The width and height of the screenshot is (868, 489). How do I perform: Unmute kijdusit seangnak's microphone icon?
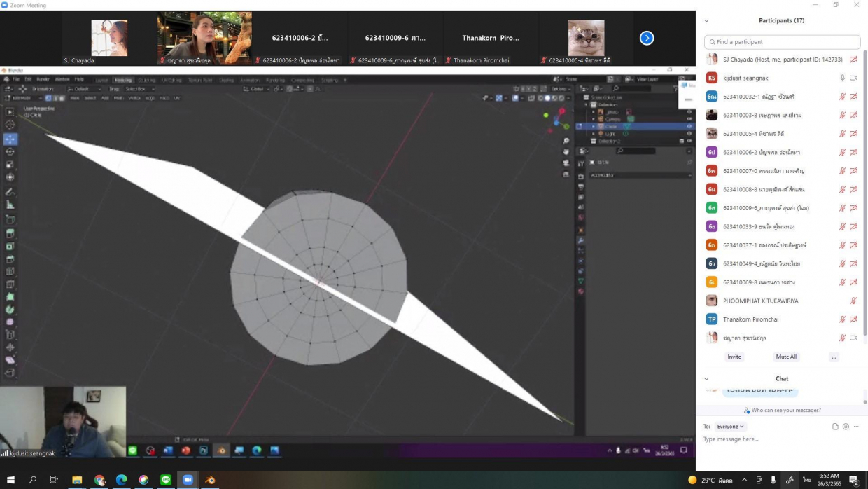pyautogui.click(x=843, y=78)
